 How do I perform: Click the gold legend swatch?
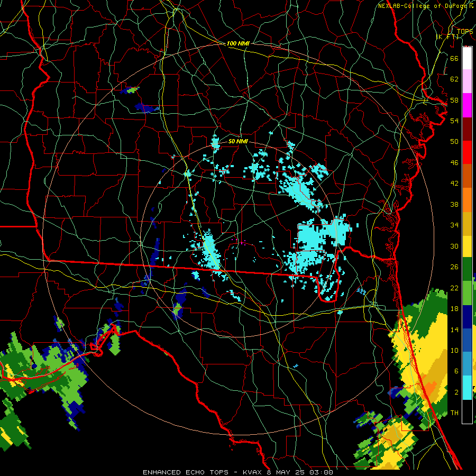[x=467, y=224]
